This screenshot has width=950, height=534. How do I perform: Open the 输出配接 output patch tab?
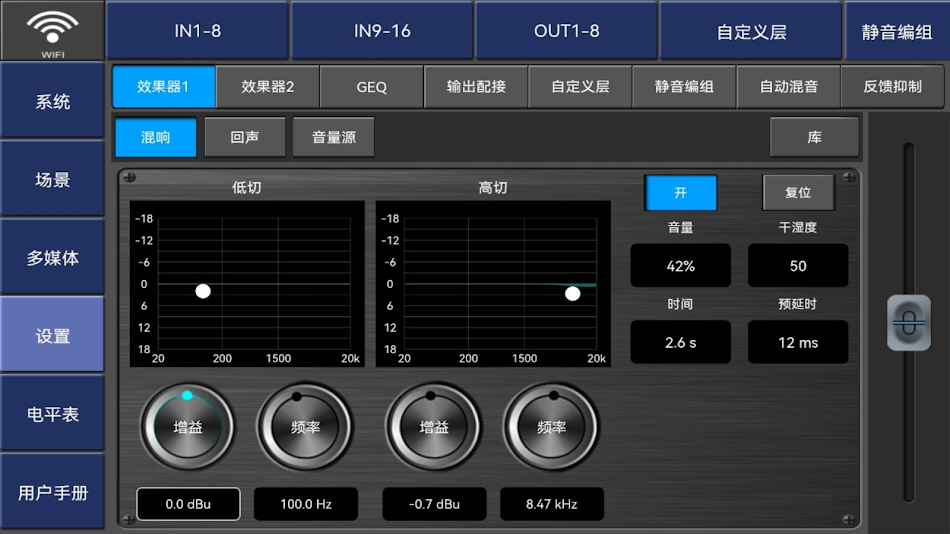(x=476, y=87)
